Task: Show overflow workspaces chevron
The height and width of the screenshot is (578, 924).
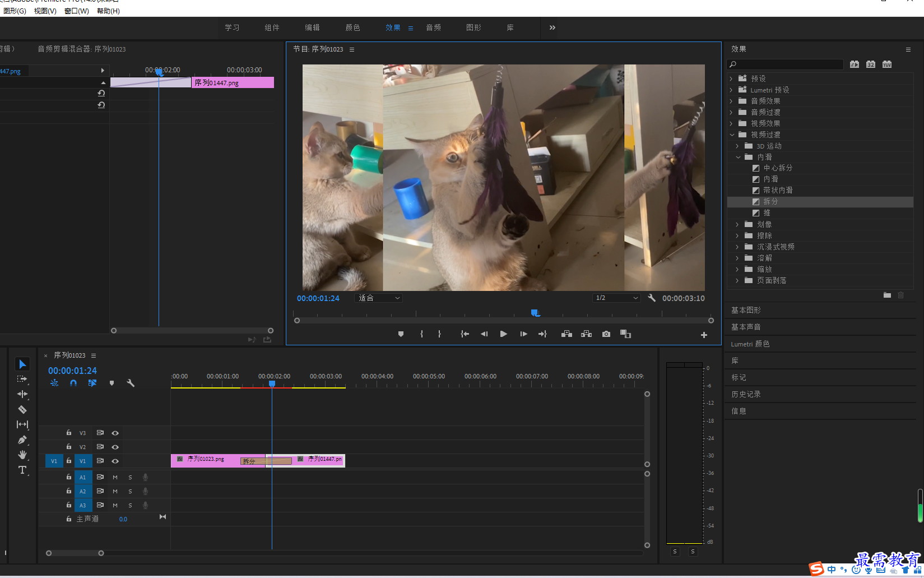Action: tap(552, 27)
